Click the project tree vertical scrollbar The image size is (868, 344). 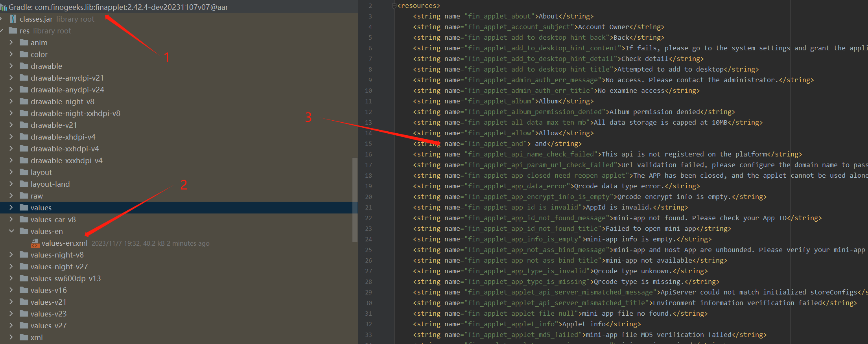[x=355, y=199]
